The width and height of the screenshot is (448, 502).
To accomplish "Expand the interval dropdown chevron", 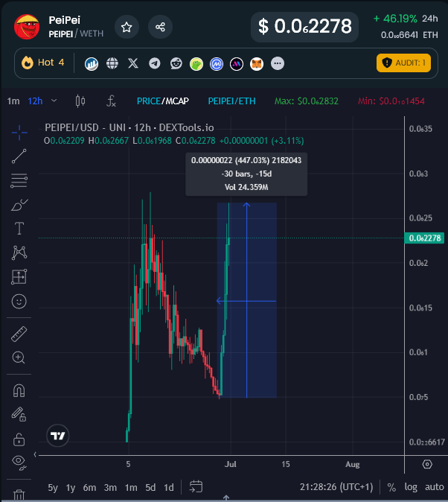I will 54,101.
